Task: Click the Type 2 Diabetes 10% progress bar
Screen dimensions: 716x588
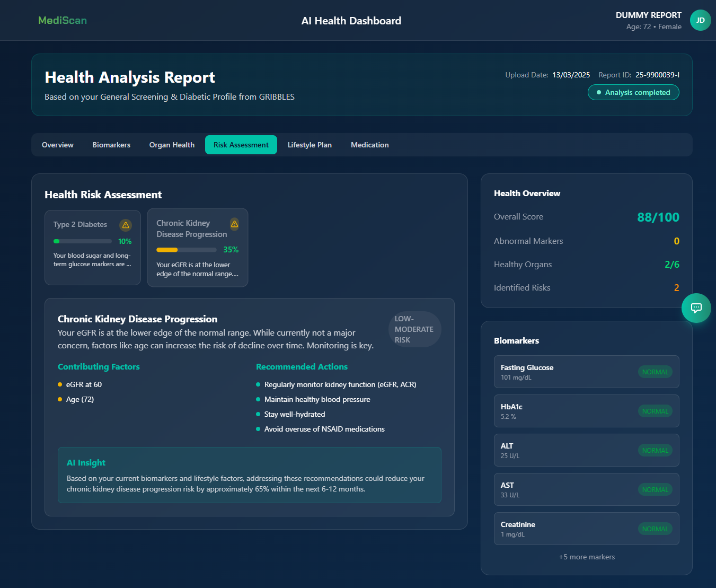Action: (83, 241)
